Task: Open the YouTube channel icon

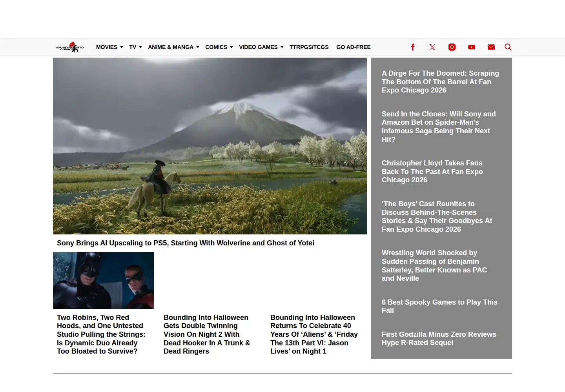Action: (x=472, y=47)
